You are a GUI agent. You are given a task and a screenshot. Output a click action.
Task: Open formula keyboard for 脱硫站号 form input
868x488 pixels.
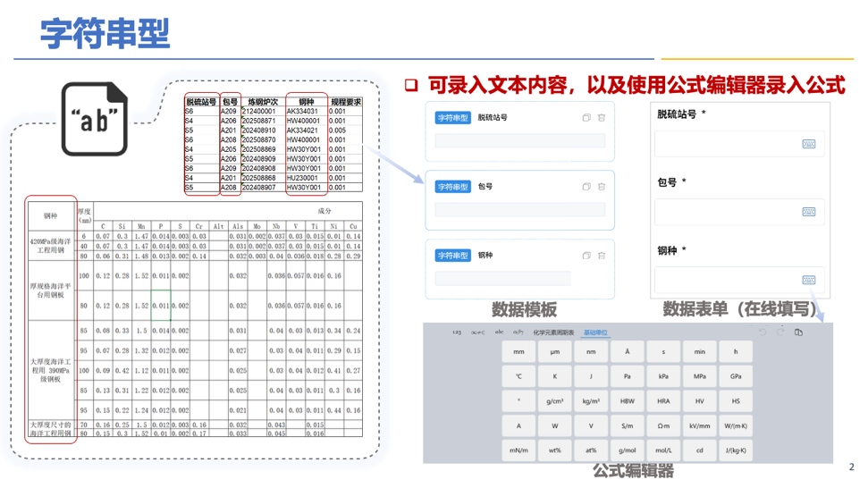click(808, 144)
